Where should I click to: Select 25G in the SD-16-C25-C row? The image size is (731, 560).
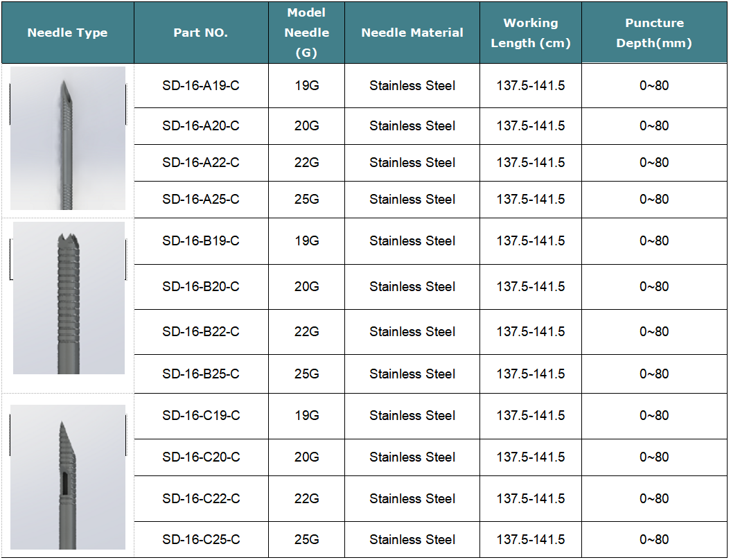[307, 540]
